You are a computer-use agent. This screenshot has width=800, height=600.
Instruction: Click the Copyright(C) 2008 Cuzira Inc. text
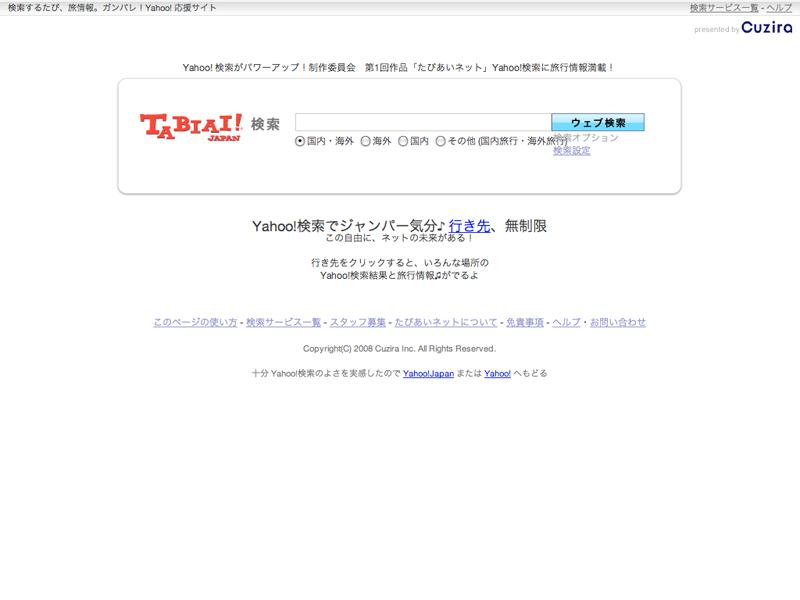click(399, 349)
